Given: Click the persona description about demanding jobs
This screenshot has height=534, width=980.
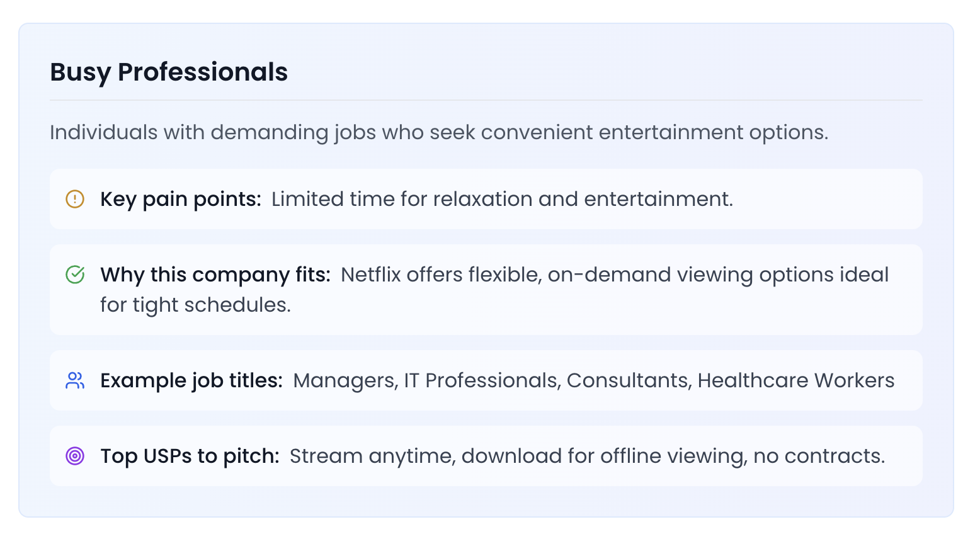Looking at the screenshot, I should pos(439,133).
